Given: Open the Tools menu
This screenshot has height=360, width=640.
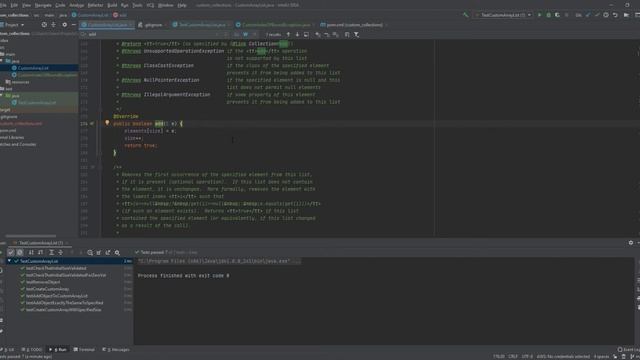Looking at the screenshot, I should (x=137, y=5).
